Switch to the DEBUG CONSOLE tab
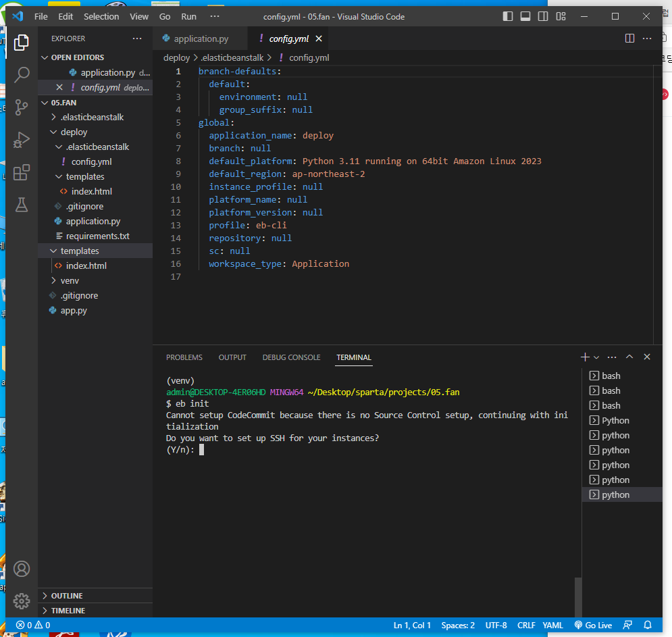 292,357
